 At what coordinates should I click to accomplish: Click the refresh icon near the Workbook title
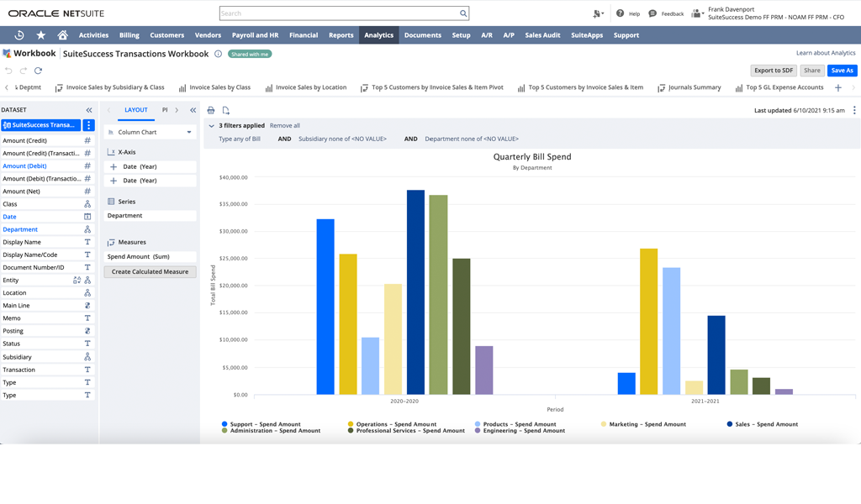click(38, 71)
